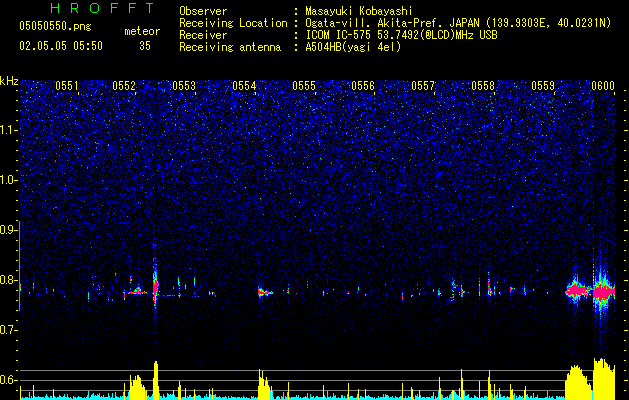Click the 'meteor' label
The image size is (629, 400).
tap(142, 31)
